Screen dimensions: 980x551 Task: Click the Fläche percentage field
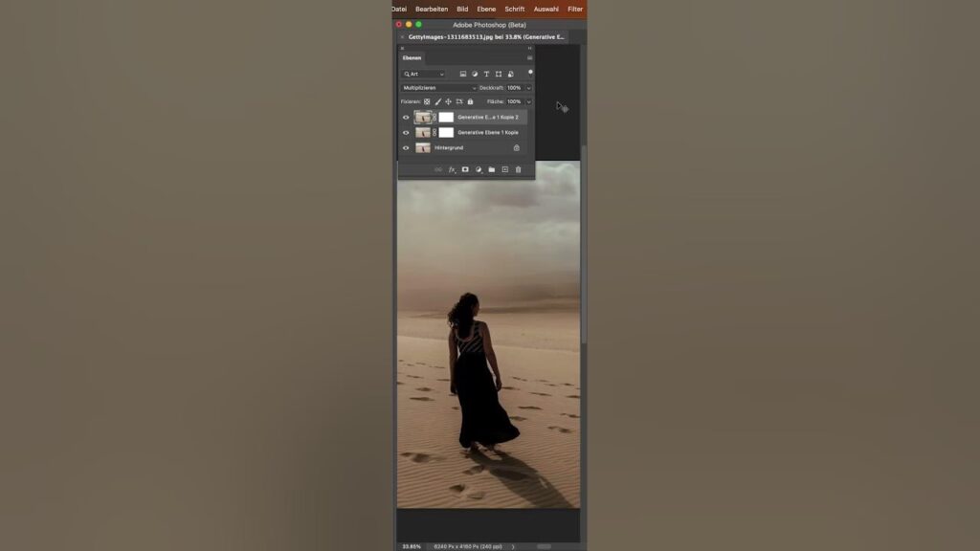pyautogui.click(x=514, y=101)
